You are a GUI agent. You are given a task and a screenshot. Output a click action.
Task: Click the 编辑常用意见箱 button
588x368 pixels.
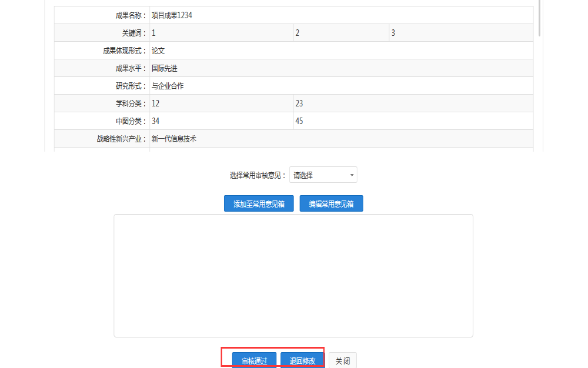(331, 203)
